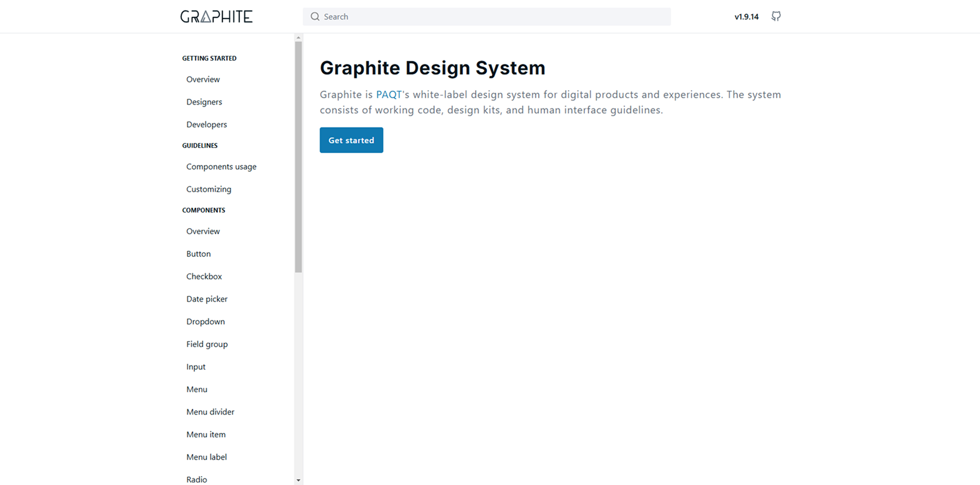This screenshot has width=980, height=485.
Task: Go to the Checkbox component page
Action: point(204,277)
